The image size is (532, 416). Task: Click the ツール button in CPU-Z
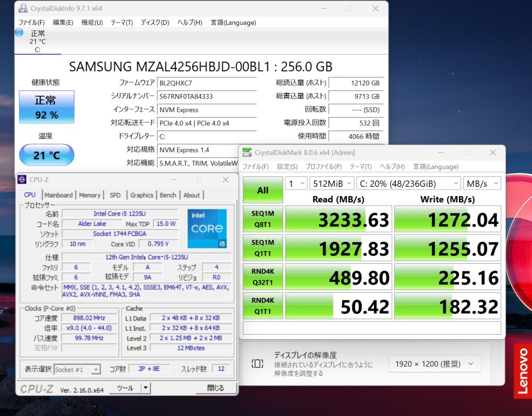point(125,388)
